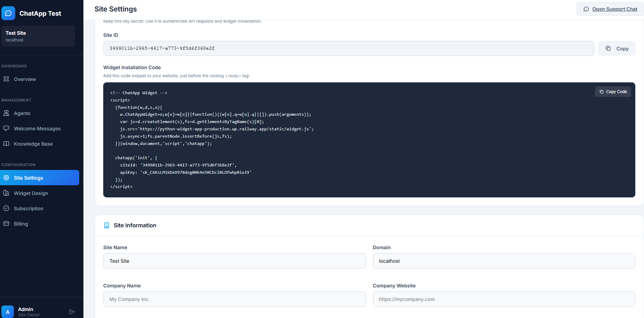
Task: Click the Subscription checkmark icon
Action: point(7,208)
